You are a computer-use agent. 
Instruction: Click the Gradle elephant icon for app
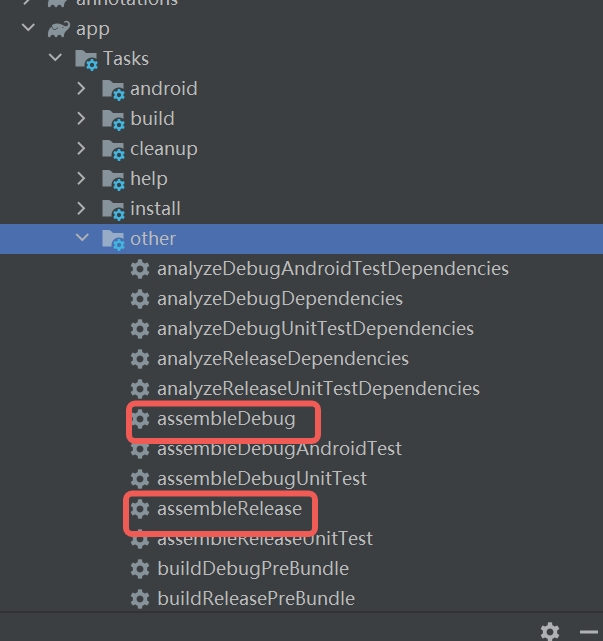click(x=59, y=29)
